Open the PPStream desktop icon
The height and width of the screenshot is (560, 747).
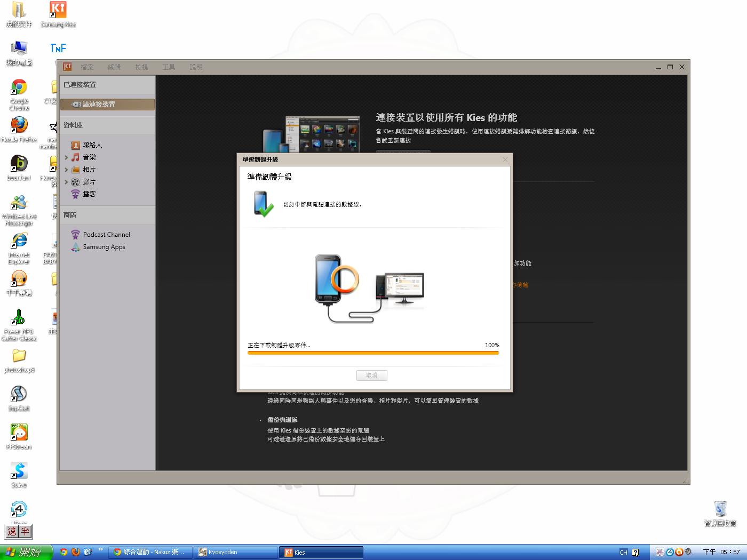(19, 437)
